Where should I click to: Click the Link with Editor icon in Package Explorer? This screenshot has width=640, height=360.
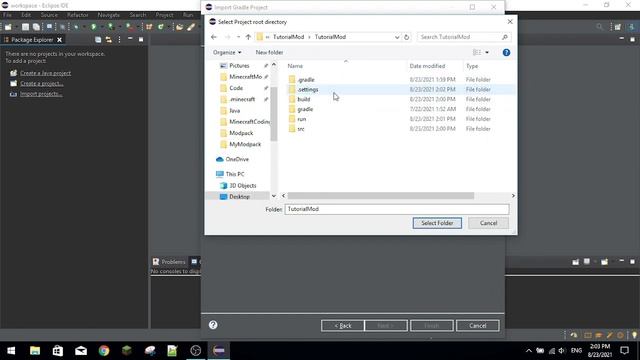click(x=109, y=40)
